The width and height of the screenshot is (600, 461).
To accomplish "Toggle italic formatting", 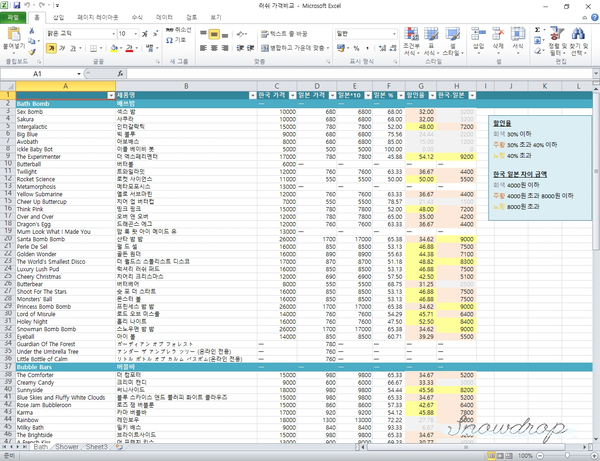I will click(62, 48).
